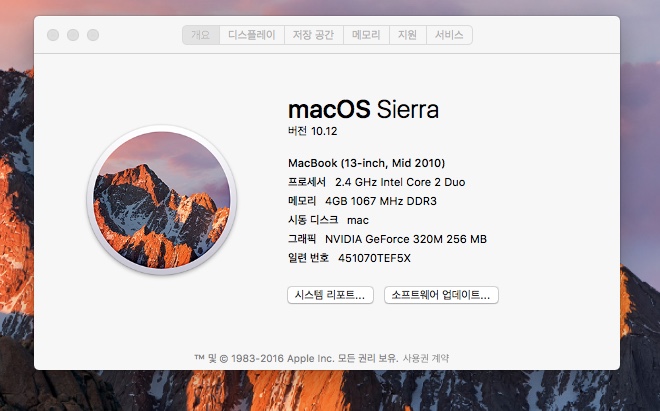Click the macOS Sierra mountain logo
The image size is (660, 411).
162,200
